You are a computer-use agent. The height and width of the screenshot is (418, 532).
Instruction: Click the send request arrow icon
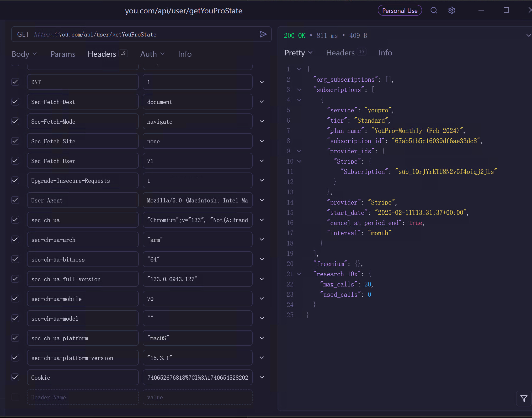click(x=263, y=34)
